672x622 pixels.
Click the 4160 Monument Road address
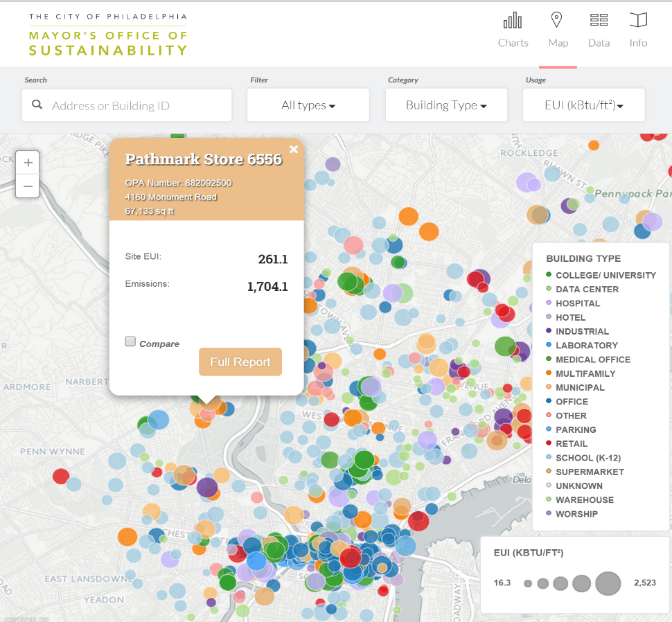[171, 197]
